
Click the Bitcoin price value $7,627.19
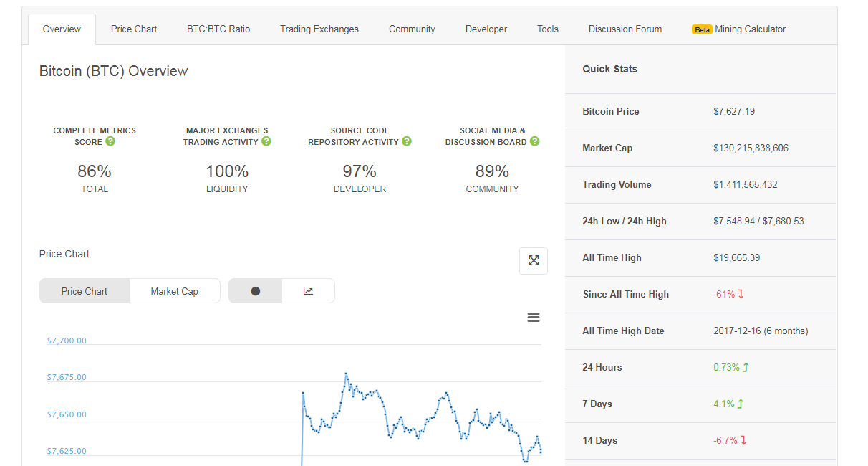734,111
